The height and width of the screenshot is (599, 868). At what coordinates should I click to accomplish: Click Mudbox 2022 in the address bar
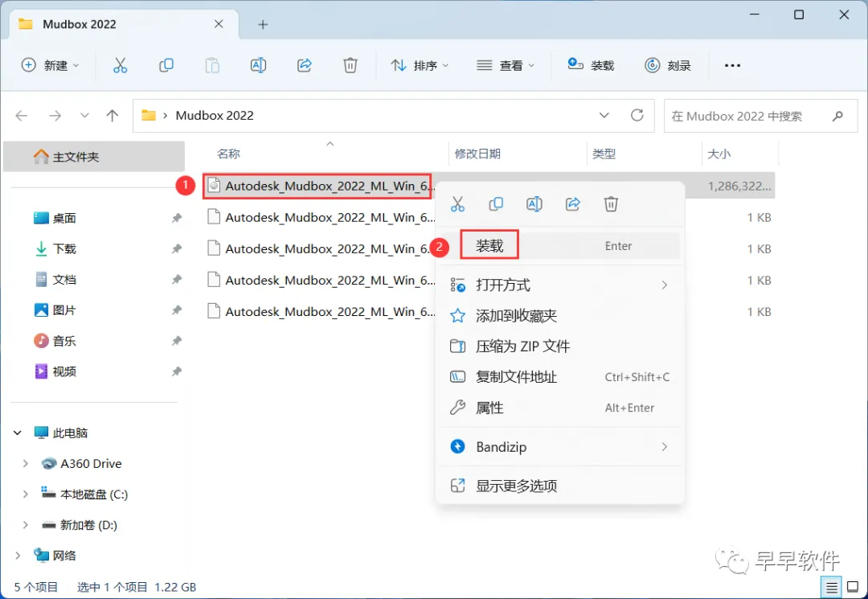(x=215, y=116)
